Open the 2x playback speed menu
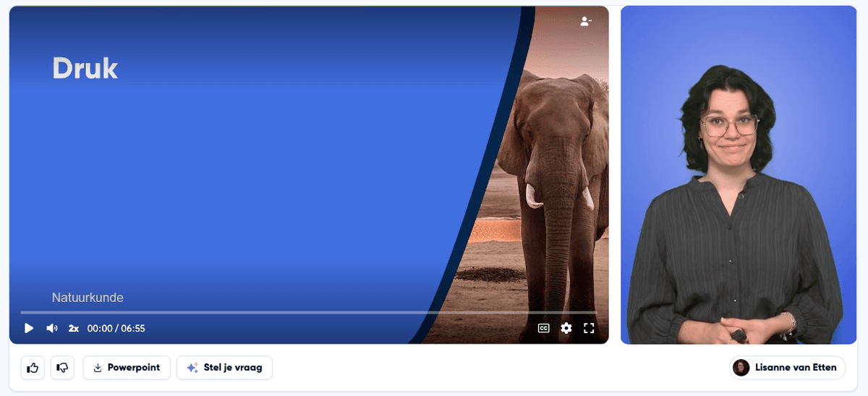This screenshot has height=396, width=868. [74, 328]
